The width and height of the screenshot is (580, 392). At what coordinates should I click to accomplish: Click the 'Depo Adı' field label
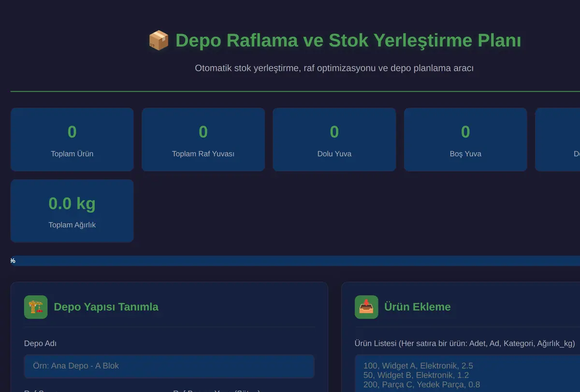(40, 344)
